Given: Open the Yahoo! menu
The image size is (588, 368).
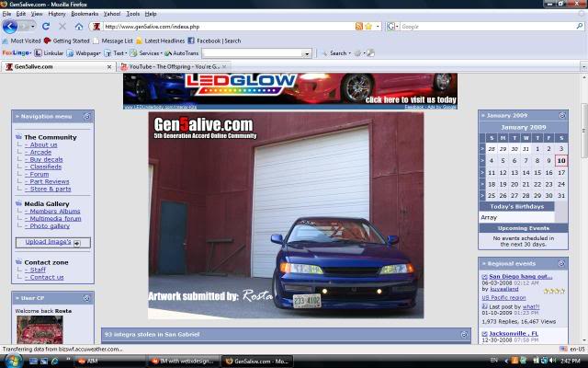Looking at the screenshot, I should point(112,14).
